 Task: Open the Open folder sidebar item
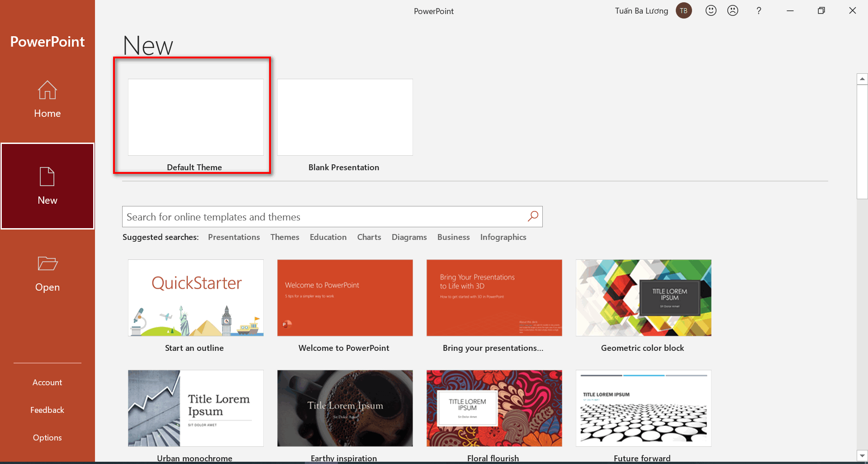pos(47,274)
